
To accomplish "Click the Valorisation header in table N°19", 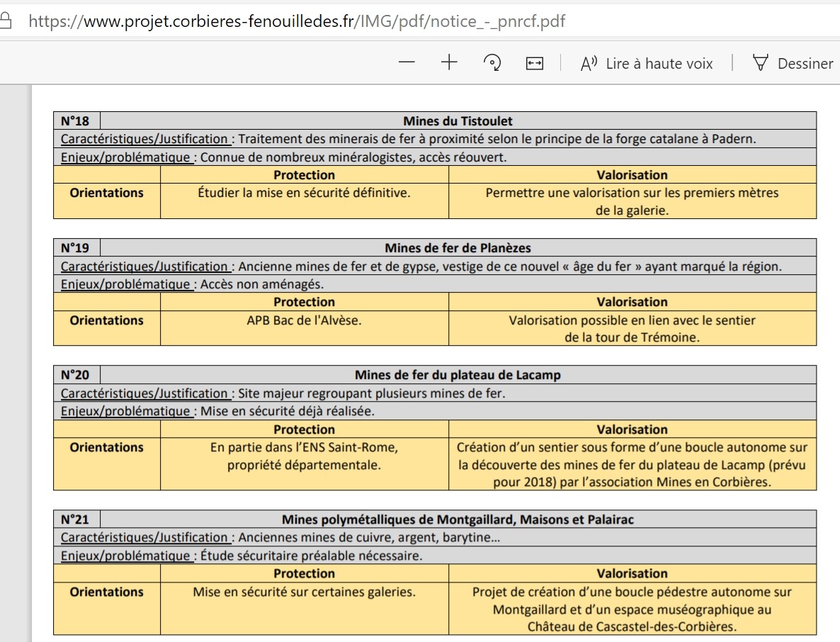I will click(x=632, y=302).
